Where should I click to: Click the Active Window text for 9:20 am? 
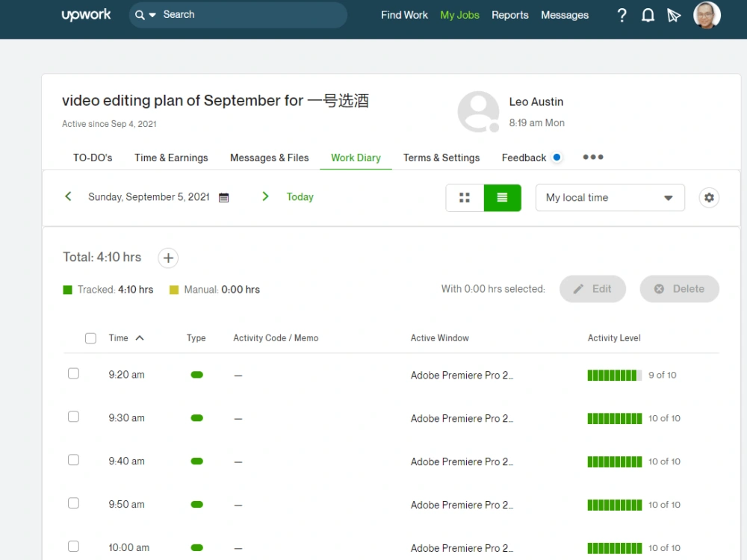coord(462,376)
